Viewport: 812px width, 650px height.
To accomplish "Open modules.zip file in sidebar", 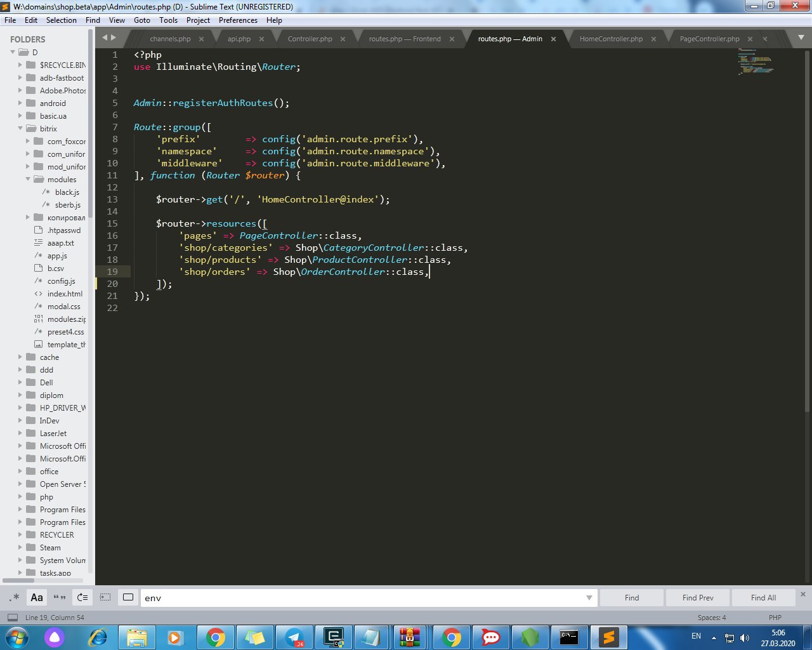I will click(x=66, y=319).
